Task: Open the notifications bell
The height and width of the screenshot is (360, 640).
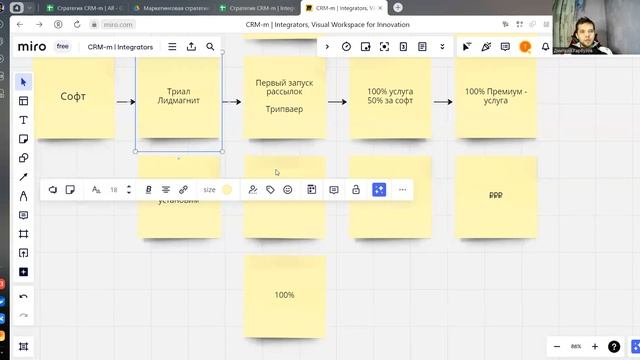Action: pyautogui.click(x=545, y=47)
